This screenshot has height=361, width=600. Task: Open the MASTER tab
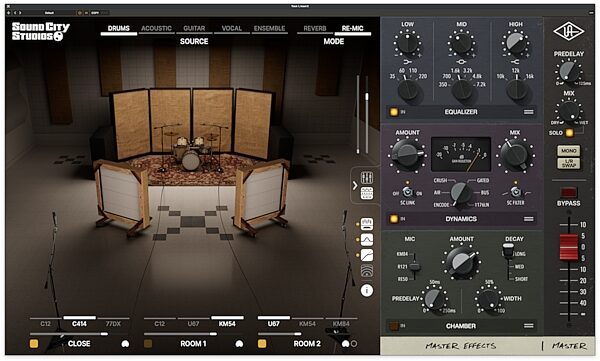coord(569,346)
